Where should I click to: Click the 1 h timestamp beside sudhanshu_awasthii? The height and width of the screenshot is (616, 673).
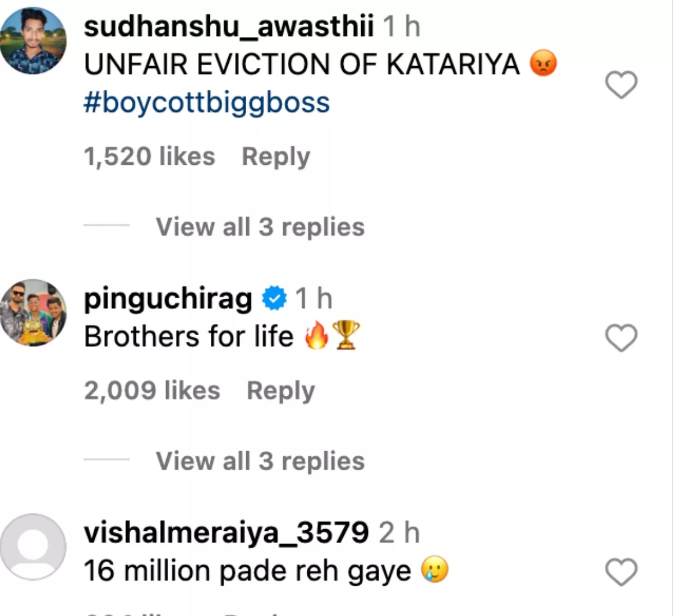click(x=402, y=26)
